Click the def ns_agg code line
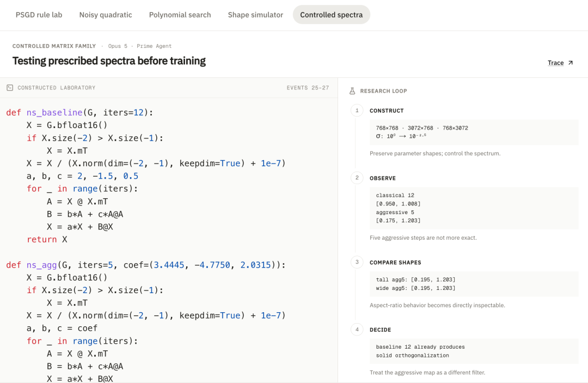Screen dimensions: 588x383 coord(146,265)
